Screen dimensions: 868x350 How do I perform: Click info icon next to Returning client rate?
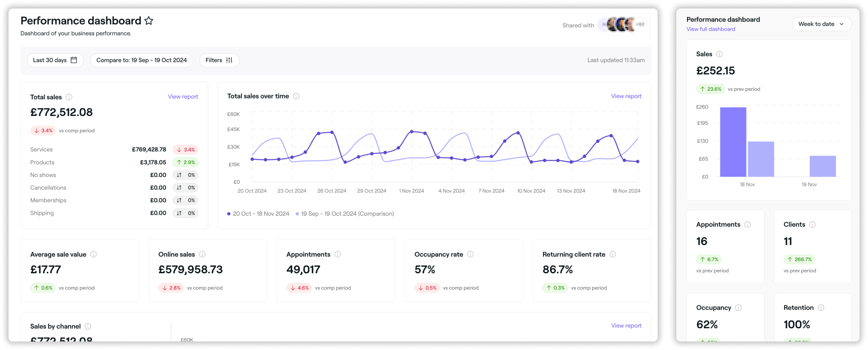(x=612, y=254)
